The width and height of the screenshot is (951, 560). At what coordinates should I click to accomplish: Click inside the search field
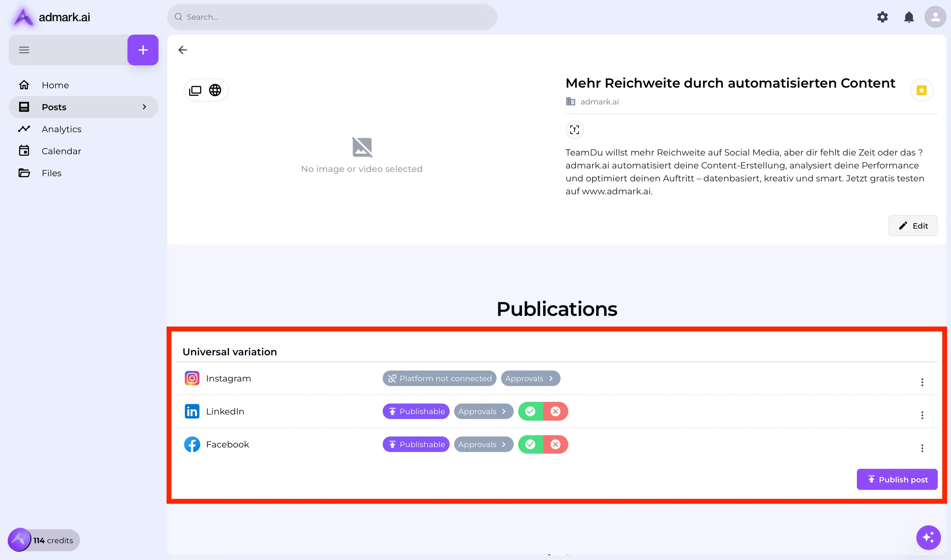(332, 16)
